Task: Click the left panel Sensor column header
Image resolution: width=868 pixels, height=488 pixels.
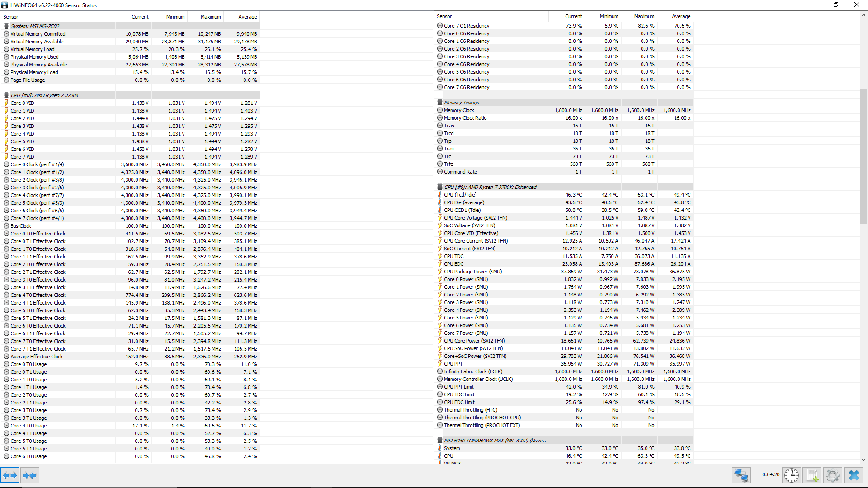Action: pos(11,17)
